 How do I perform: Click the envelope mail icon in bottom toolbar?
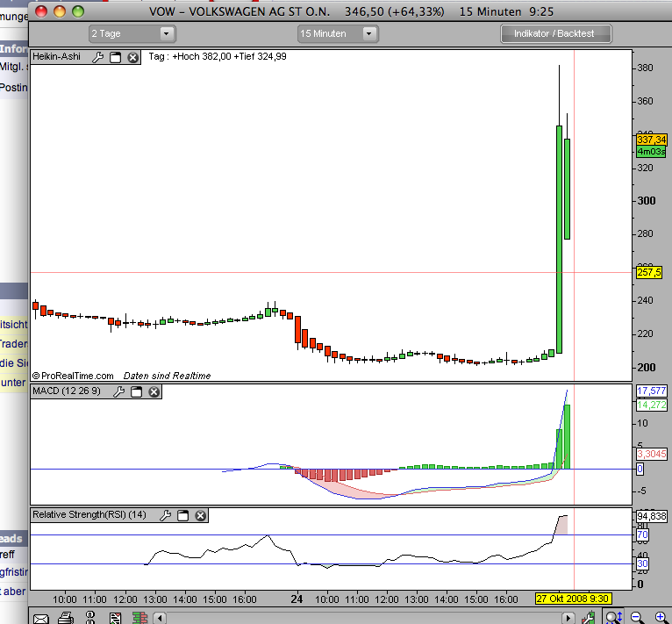41,619
